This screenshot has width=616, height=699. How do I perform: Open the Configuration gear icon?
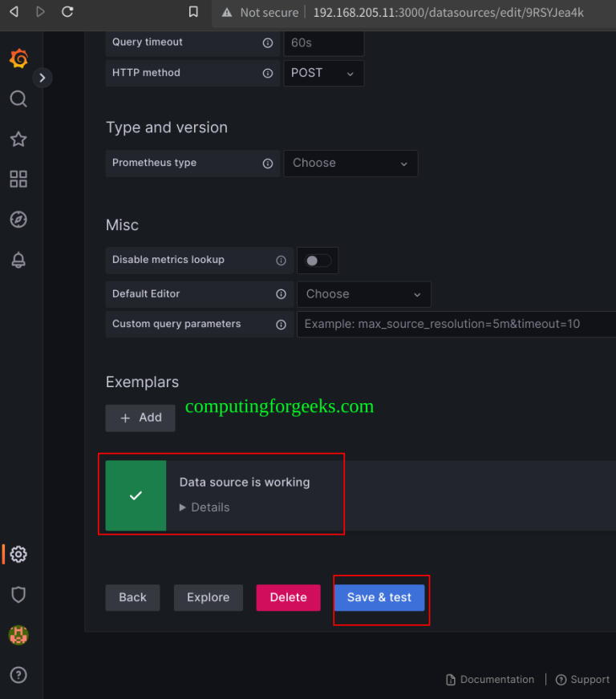point(19,554)
